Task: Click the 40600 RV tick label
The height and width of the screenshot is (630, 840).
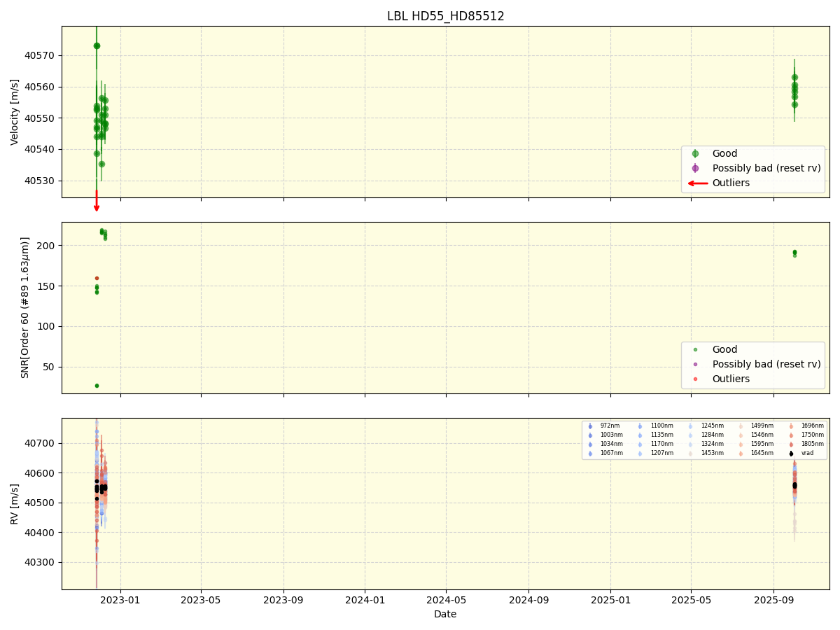Action: pyautogui.click(x=41, y=473)
